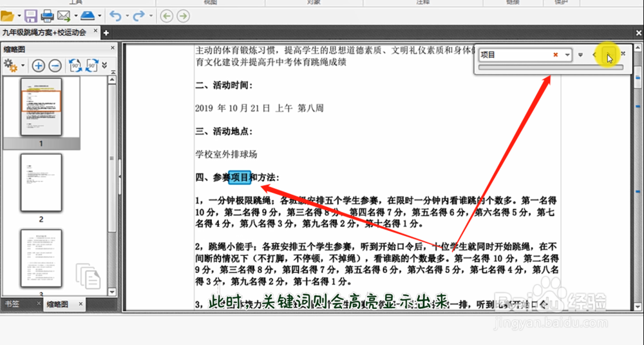Rotate pages 90° counterclockwise
Image resolution: width=644 pixels, height=345 pixels.
pos(75,65)
